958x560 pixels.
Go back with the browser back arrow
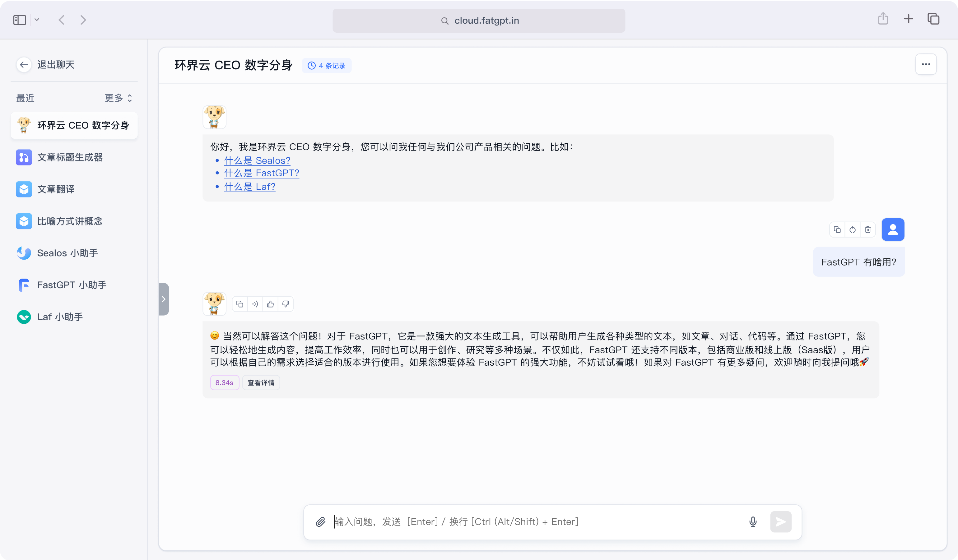pos(61,20)
